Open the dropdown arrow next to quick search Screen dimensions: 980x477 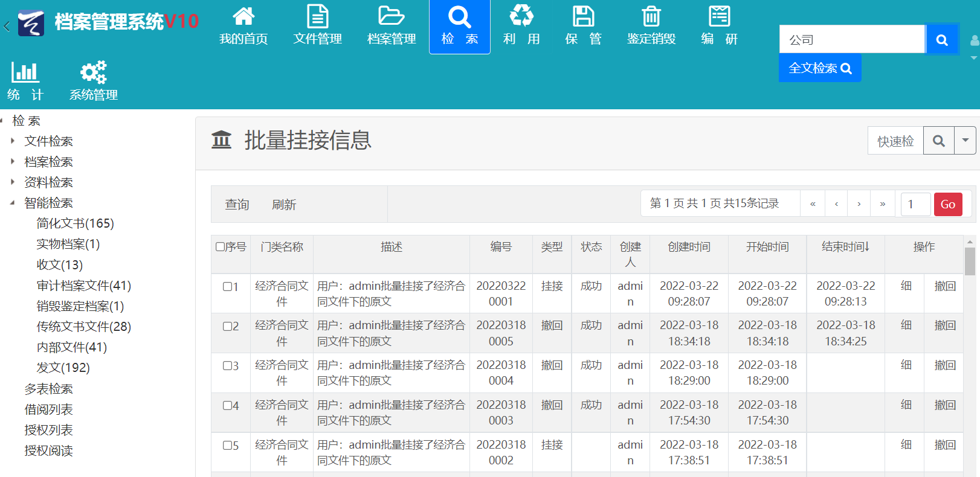[965, 141]
